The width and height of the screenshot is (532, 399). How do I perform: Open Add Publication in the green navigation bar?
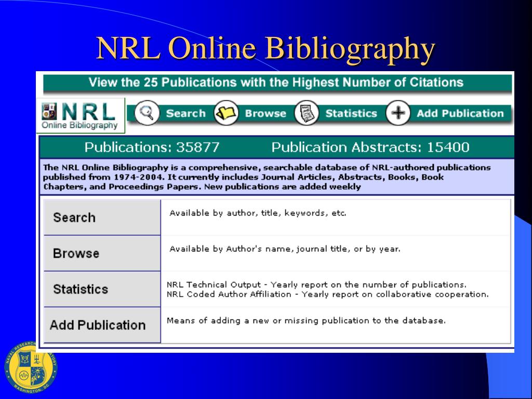point(460,113)
